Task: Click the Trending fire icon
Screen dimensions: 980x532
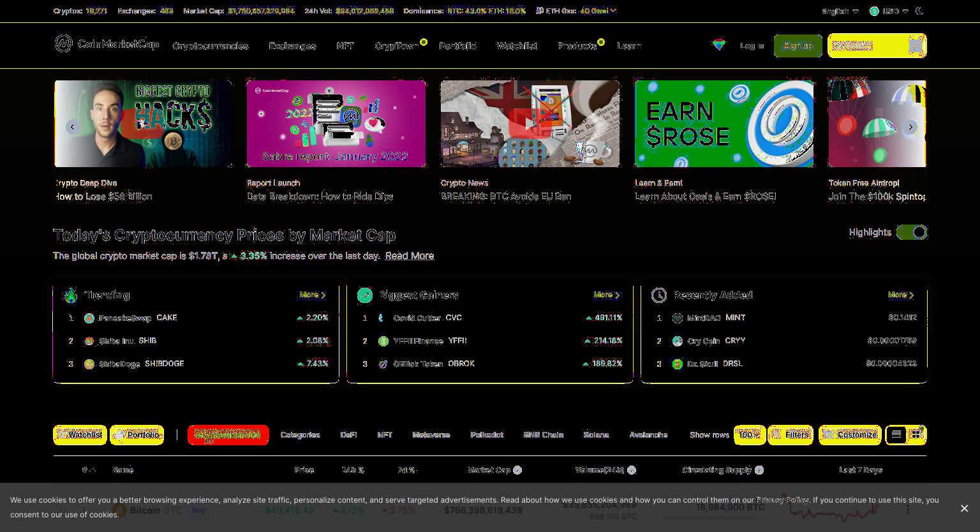Action: [x=70, y=295]
